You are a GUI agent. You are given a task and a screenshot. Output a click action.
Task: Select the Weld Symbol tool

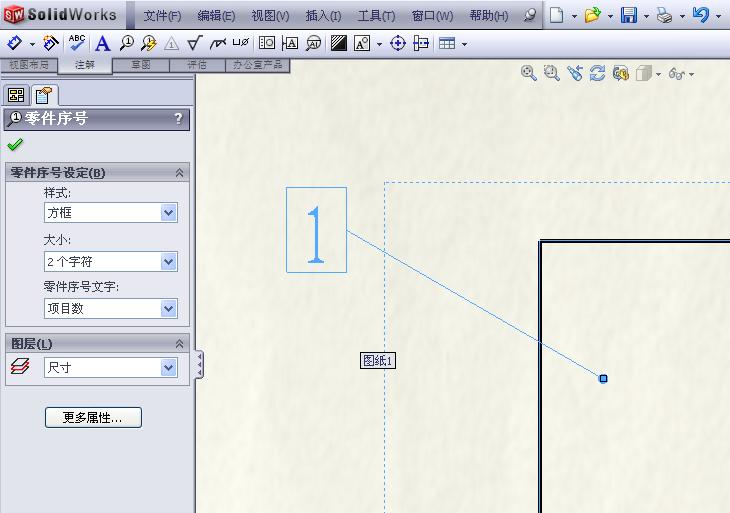pos(217,43)
